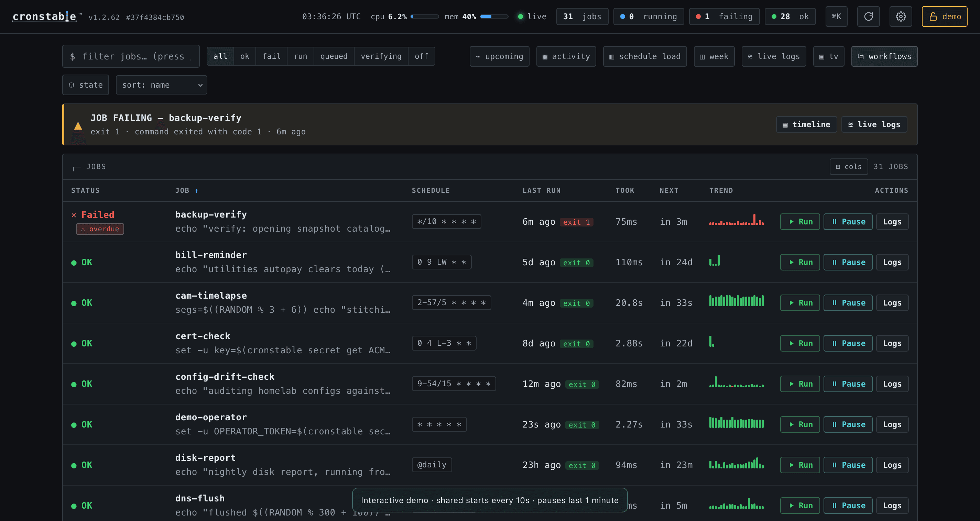Open the command palette ⌘K button
The height and width of the screenshot is (521, 980).
pos(836,16)
